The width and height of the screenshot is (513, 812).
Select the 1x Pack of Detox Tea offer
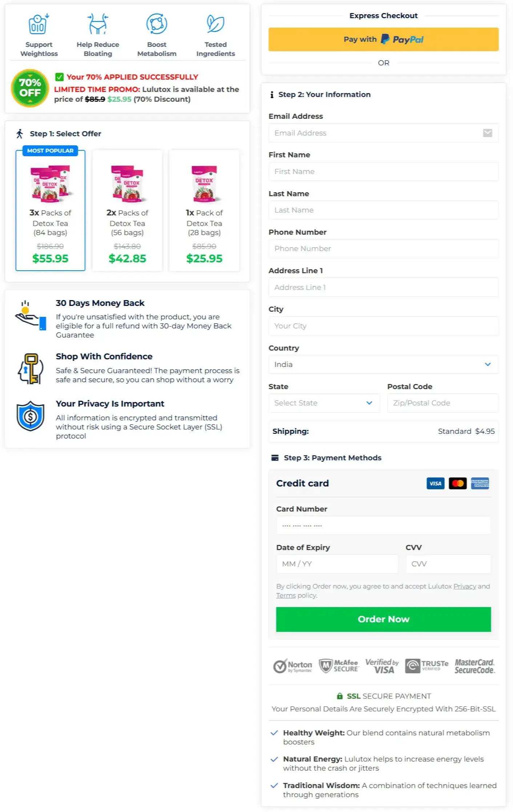pos(204,211)
